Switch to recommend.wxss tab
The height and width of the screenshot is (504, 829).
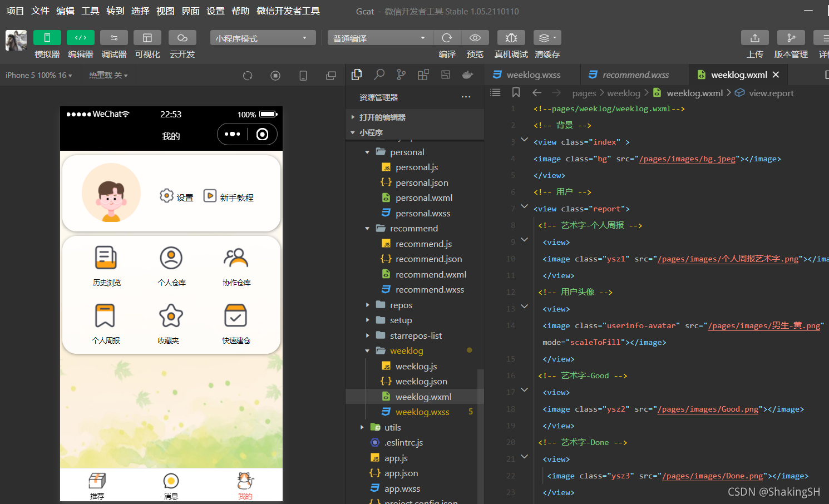point(635,75)
